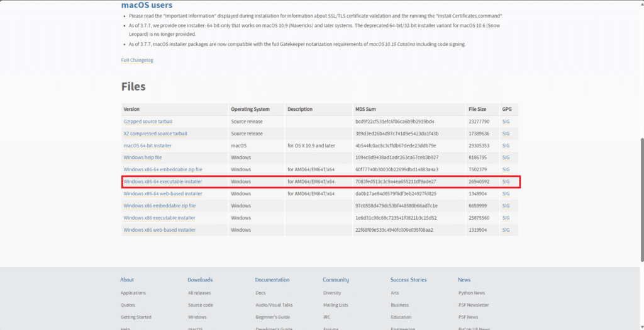The image size is (644, 330).
Task: Click the 'GPG' column header
Action: click(x=507, y=110)
